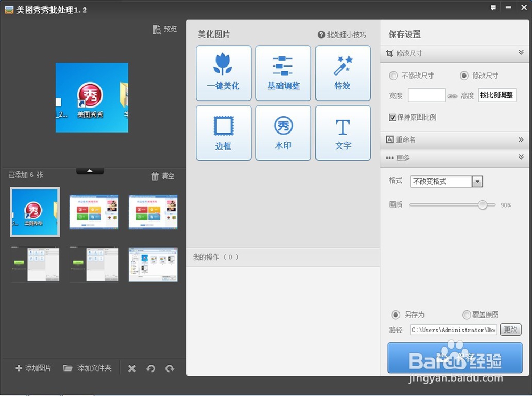Click the 预览 (preview) icon

(x=164, y=29)
